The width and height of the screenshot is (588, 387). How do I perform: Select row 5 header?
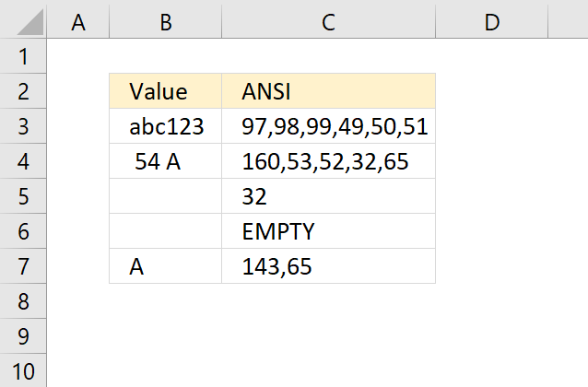point(23,196)
